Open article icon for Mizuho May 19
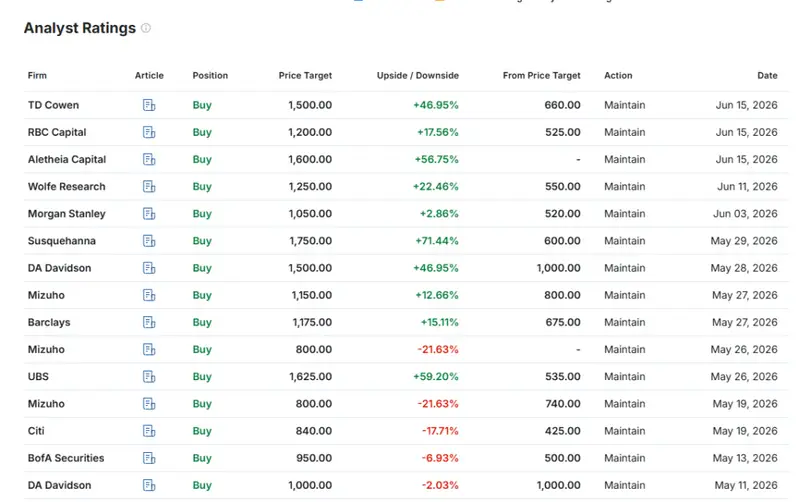This screenshot has height=502, width=799. pyautogui.click(x=149, y=404)
